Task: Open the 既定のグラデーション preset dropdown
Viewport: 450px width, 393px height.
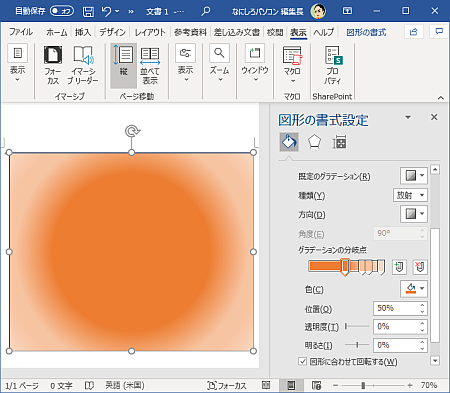Action: coord(414,175)
